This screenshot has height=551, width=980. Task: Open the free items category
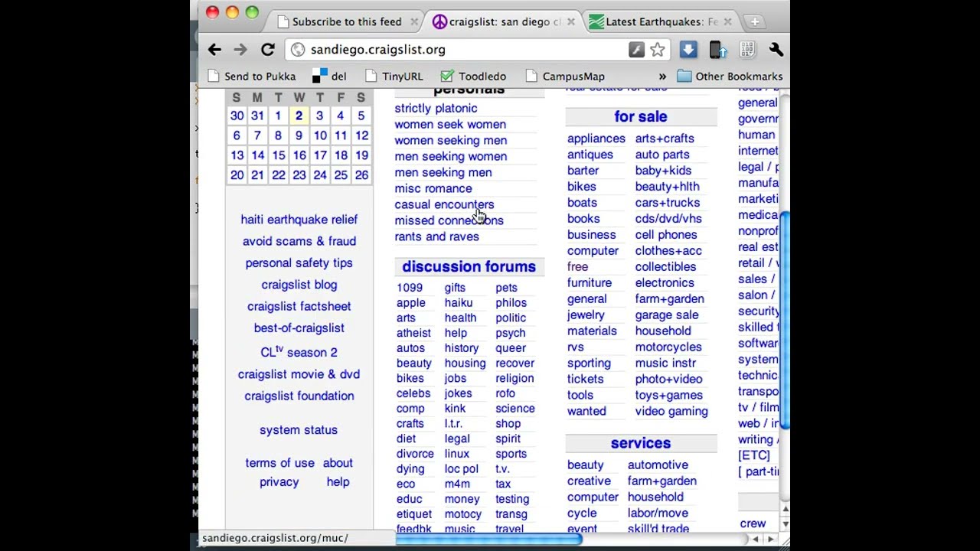pyautogui.click(x=577, y=267)
